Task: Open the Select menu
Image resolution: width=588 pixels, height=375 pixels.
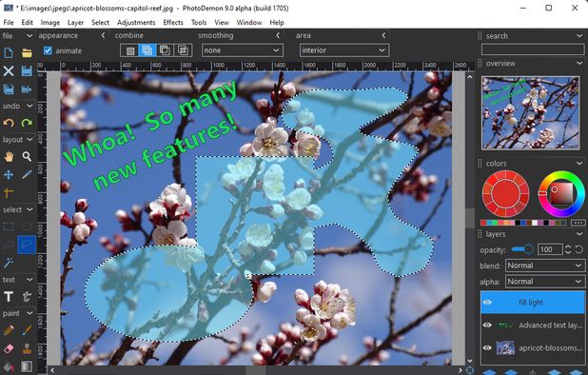Action: (x=100, y=23)
